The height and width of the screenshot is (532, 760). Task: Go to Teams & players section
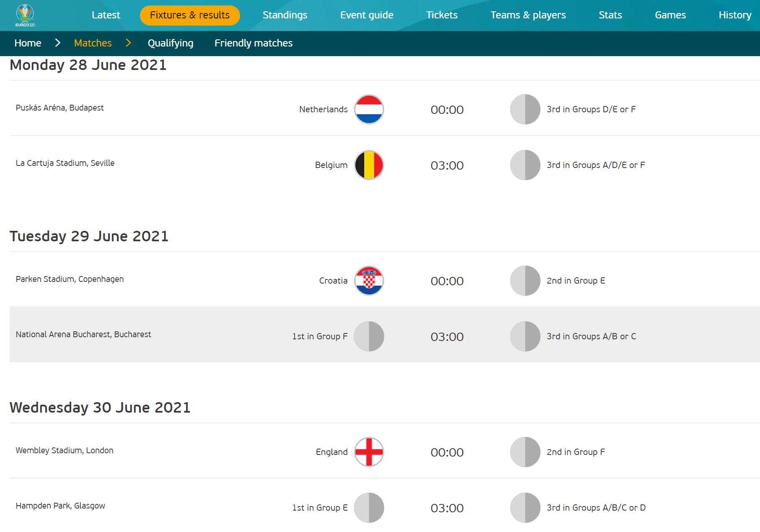tap(528, 15)
